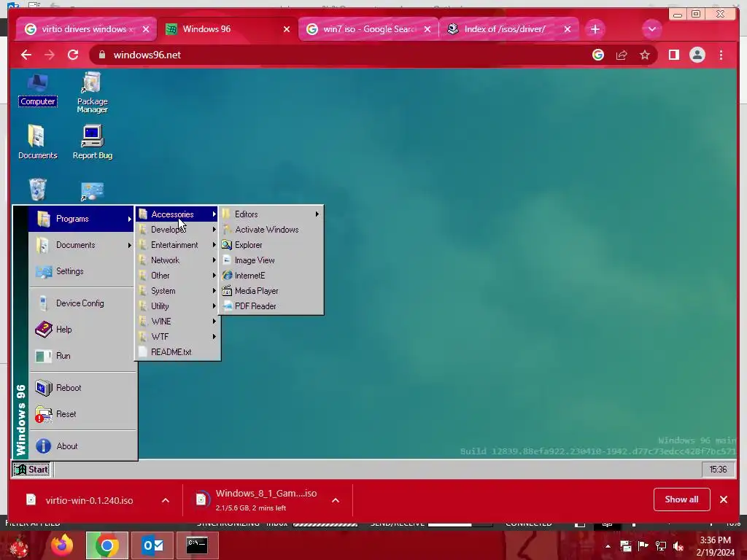The width and height of the screenshot is (747, 560).
Task: Open options for the Windows_8_1 iso download
Action: [336, 500]
